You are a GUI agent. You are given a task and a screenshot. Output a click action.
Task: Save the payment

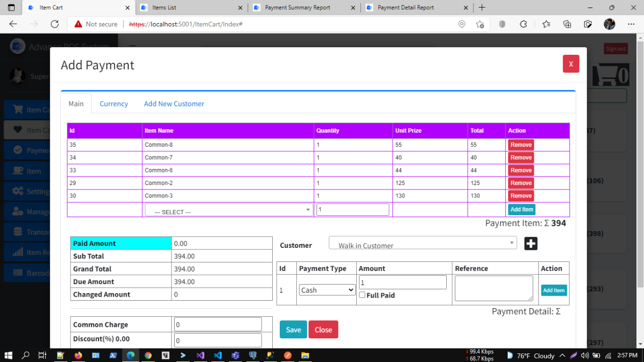tap(293, 329)
